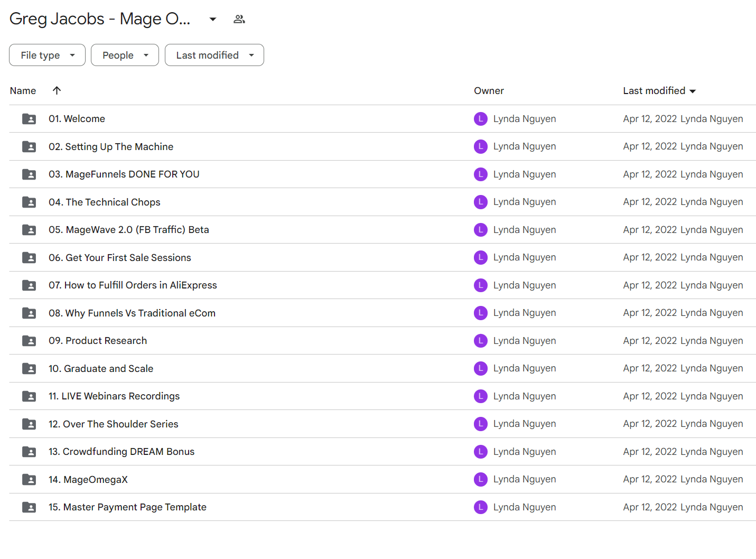Select '15. Master Payment Page Template' name

(x=127, y=507)
